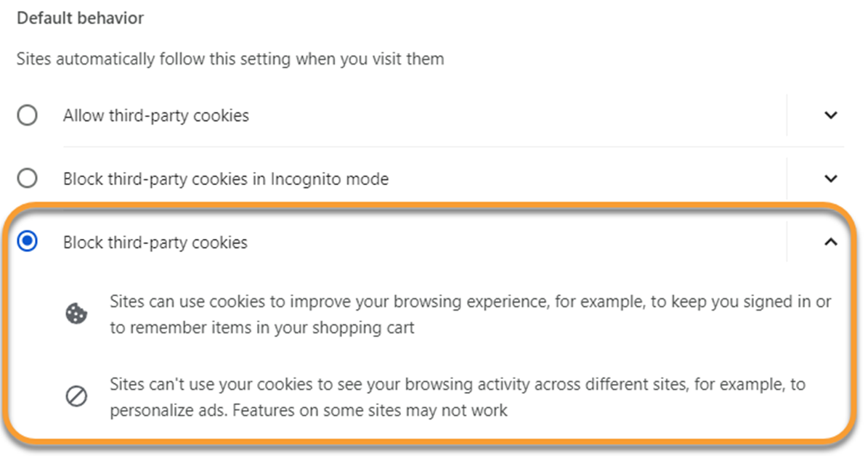
Task: Click 'Features on some sites may not work' text
Action: click(370, 410)
